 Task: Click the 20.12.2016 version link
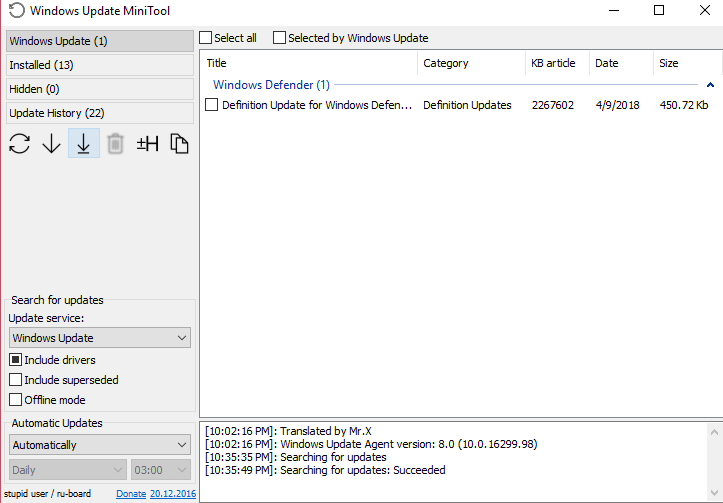point(173,494)
